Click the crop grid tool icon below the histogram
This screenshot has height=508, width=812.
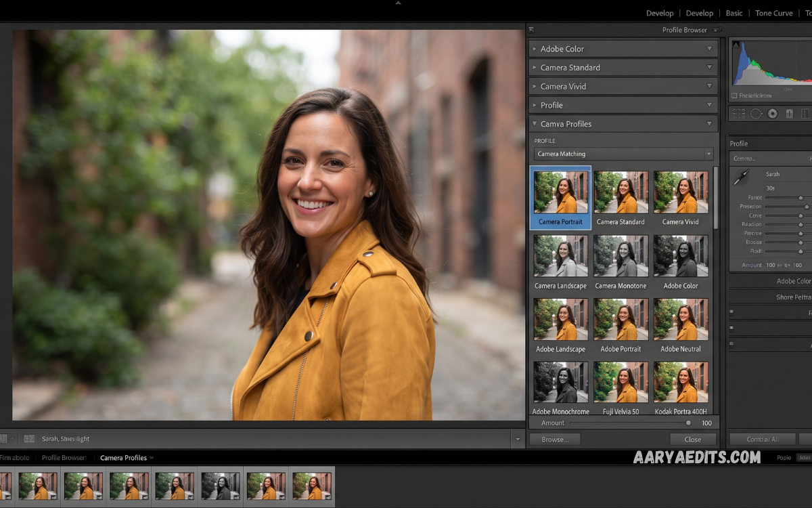[x=738, y=114]
